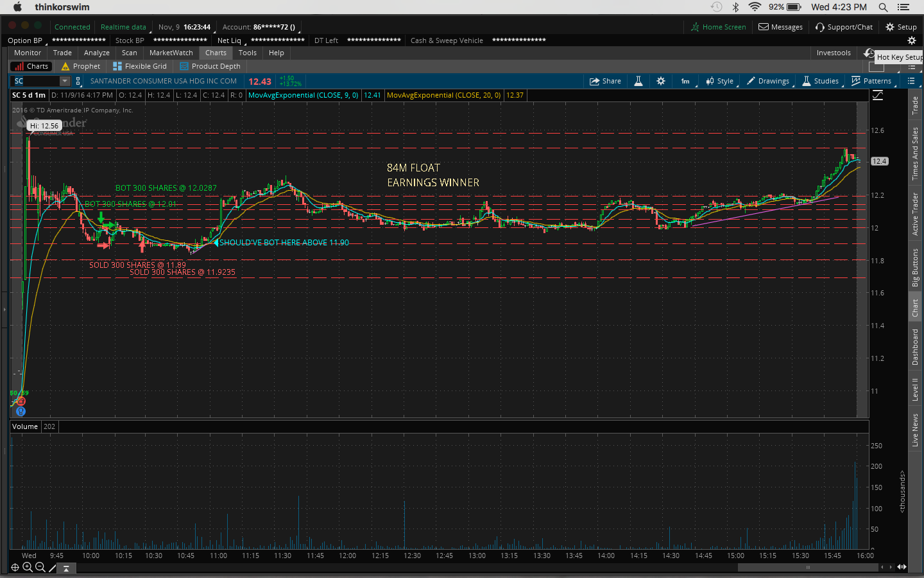Click the zoom out magnifier
The height and width of the screenshot is (578, 924).
click(40, 567)
